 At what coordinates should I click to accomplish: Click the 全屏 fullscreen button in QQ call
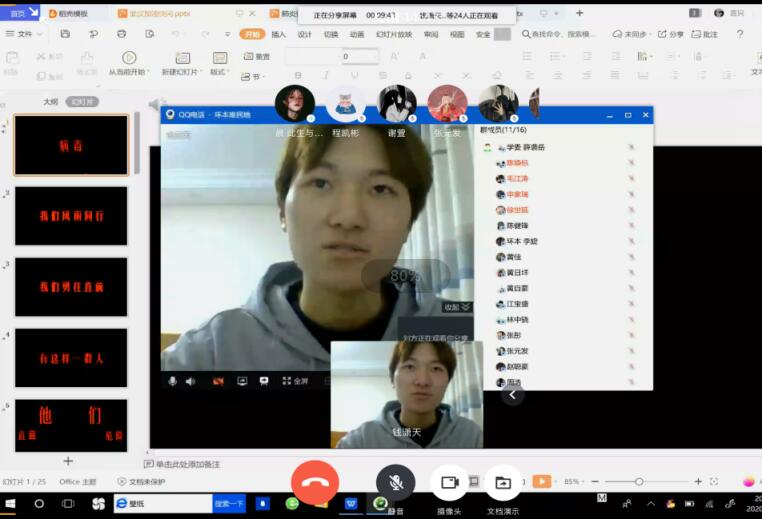295,381
